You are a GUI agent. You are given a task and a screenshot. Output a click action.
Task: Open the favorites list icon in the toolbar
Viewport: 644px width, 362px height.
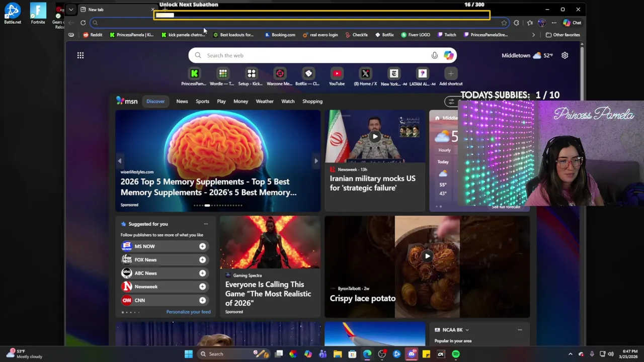[530, 23]
